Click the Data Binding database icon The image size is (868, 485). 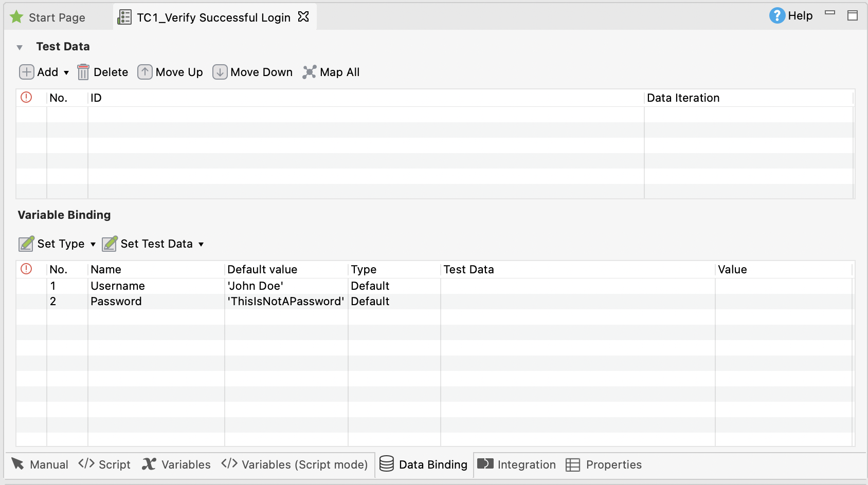point(386,464)
